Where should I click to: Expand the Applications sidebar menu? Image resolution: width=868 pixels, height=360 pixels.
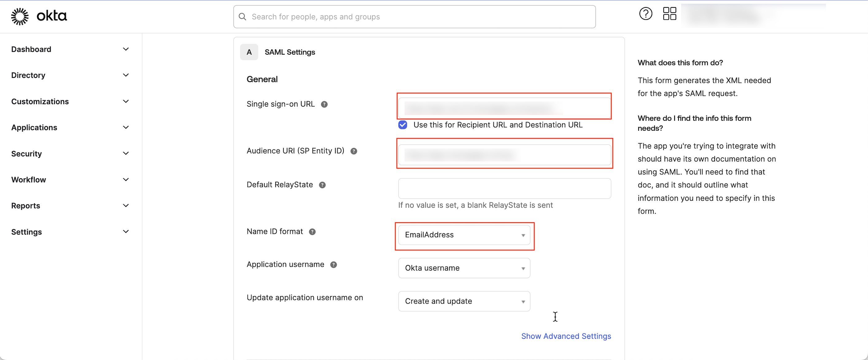point(70,128)
